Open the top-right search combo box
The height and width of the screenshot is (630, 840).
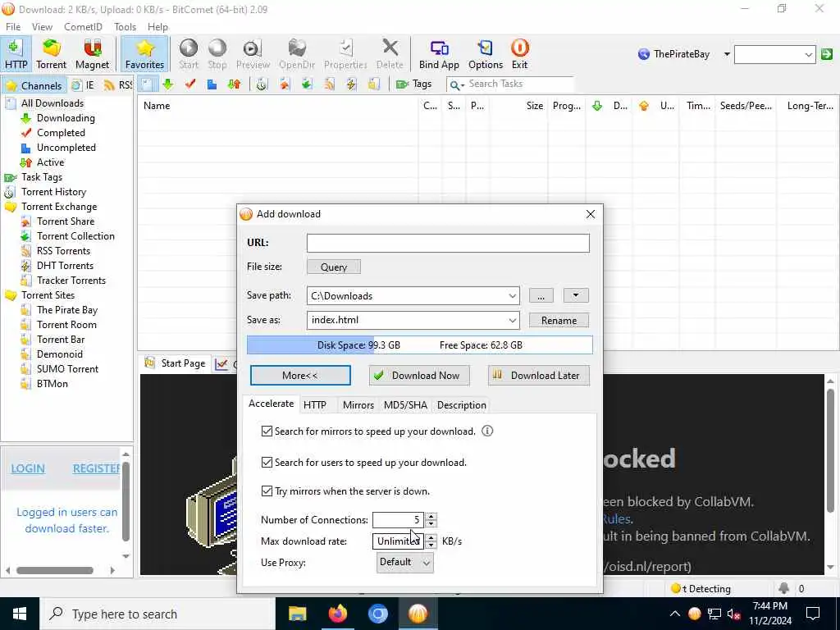click(x=774, y=54)
